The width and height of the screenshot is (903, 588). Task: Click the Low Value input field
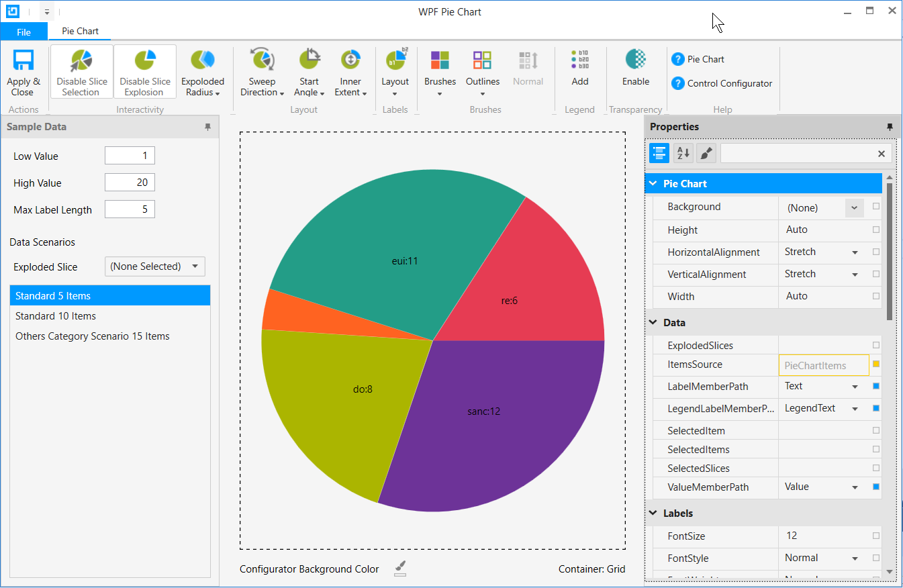tap(130, 156)
